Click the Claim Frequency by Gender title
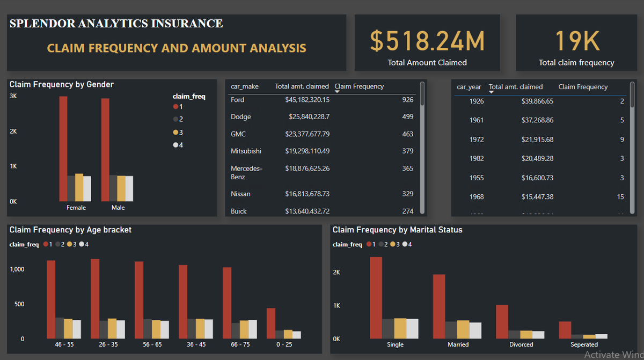 tap(62, 85)
